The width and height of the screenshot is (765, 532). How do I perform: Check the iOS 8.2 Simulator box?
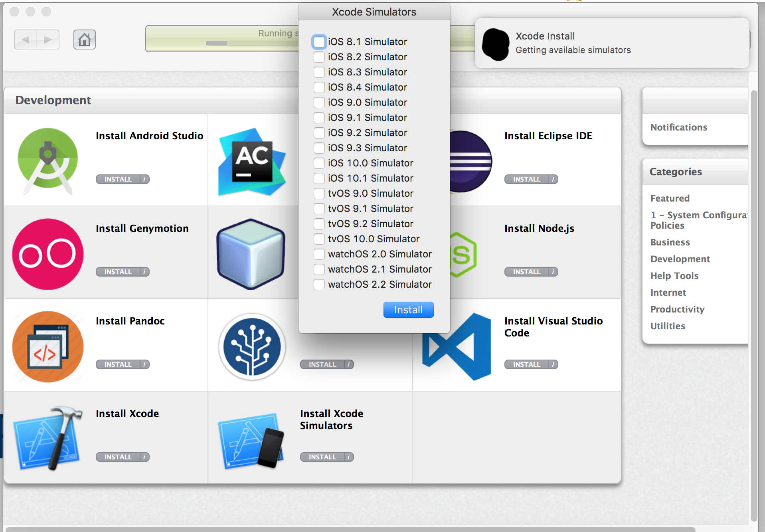pos(319,57)
